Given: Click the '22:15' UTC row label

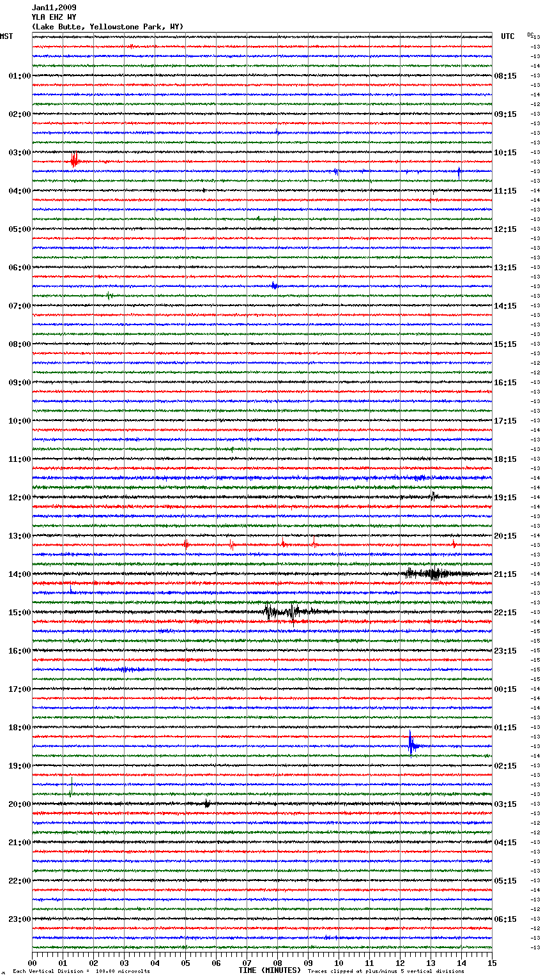Looking at the screenshot, I should pyautogui.click(x=505, y=613).
